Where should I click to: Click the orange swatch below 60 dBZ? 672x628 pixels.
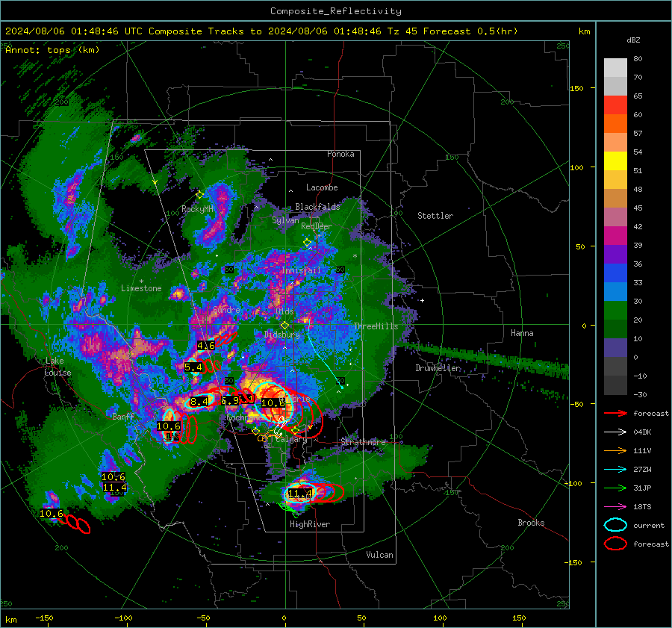coord(615,123)
